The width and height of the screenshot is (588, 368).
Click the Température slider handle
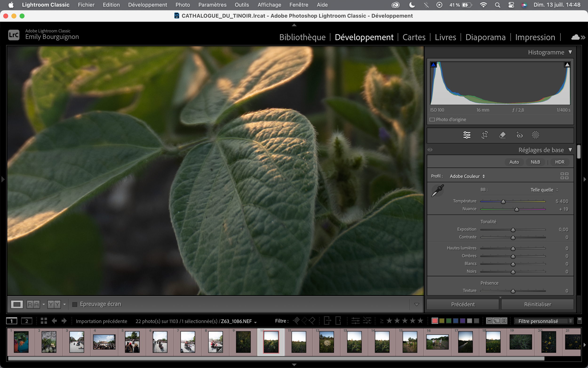[503, 202]
